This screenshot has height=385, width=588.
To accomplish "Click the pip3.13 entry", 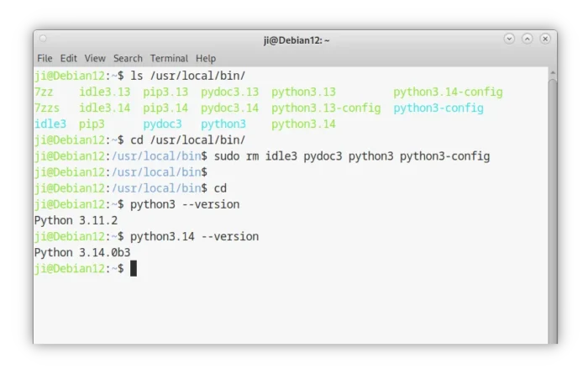I will 165,92.
